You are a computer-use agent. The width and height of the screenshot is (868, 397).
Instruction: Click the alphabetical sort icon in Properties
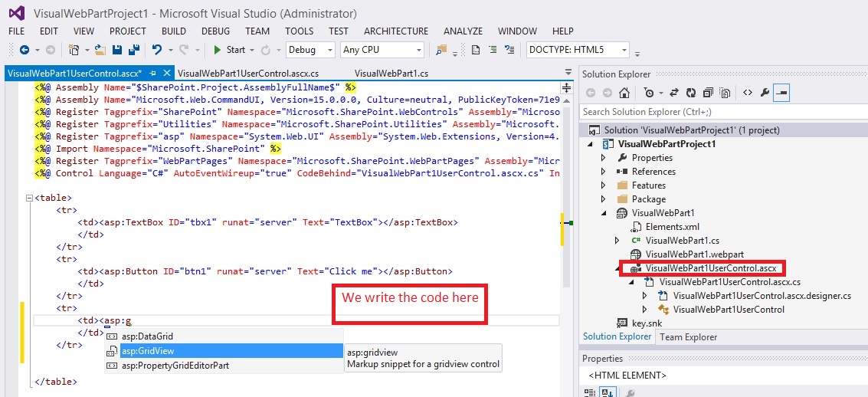(x=606, y=392)
